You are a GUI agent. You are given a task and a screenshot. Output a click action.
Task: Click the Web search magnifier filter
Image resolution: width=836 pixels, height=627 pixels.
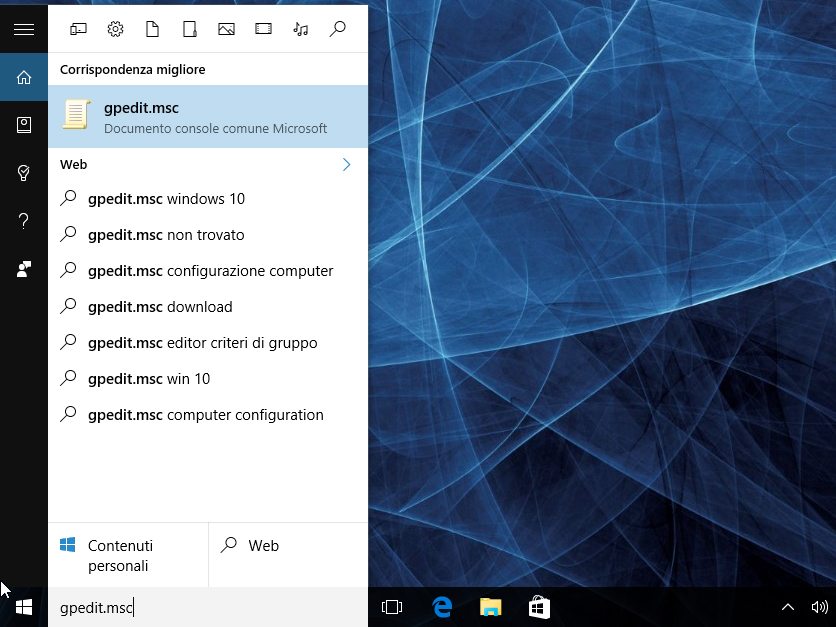(337, 29)
